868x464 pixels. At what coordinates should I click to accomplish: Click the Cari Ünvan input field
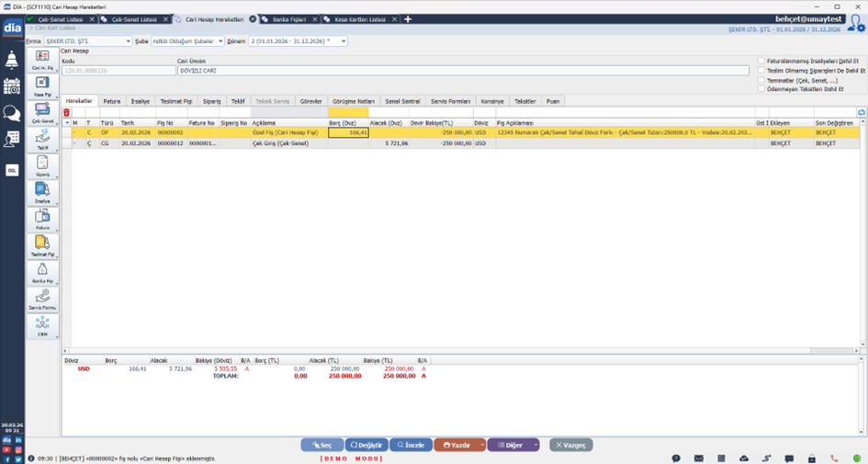[459, 70]
